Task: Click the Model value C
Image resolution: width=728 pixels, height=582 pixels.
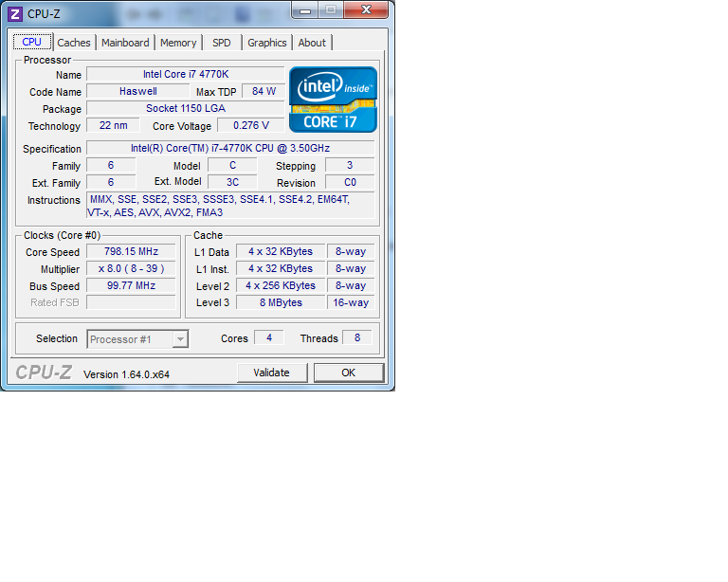Action: pos(232,165)
